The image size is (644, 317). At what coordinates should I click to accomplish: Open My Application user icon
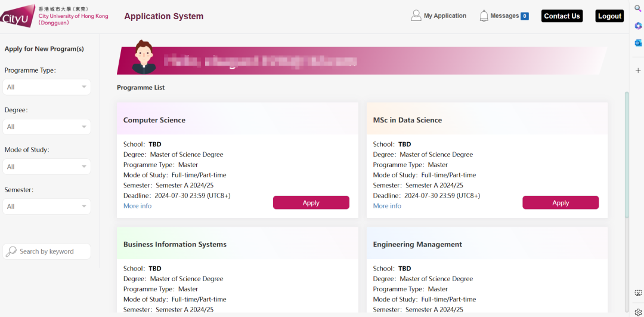coord(416,16)
